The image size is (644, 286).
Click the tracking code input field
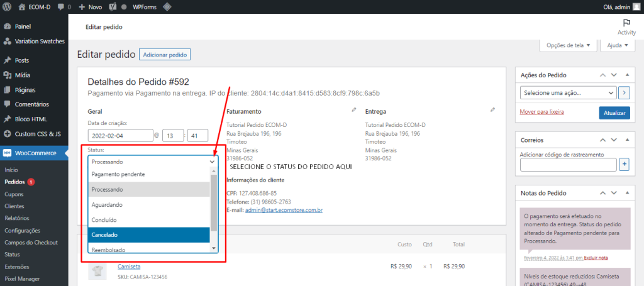[x=568, y=165]
